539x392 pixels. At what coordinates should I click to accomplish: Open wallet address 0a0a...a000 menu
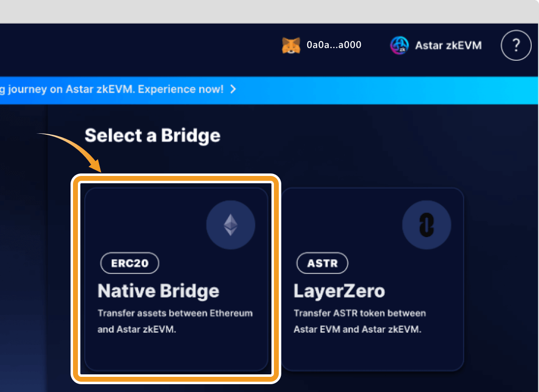pyautogui.click(x=334, y=45)
